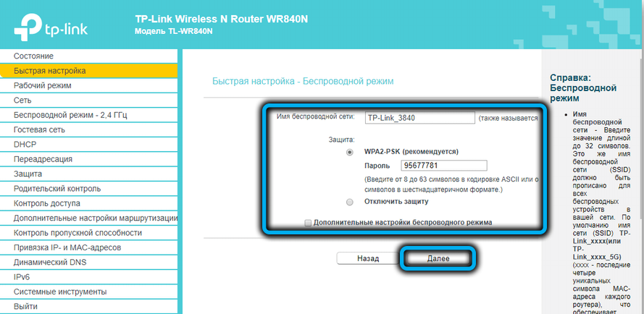Click the Далее button
The image size is (644, 314).
(438, 258)
